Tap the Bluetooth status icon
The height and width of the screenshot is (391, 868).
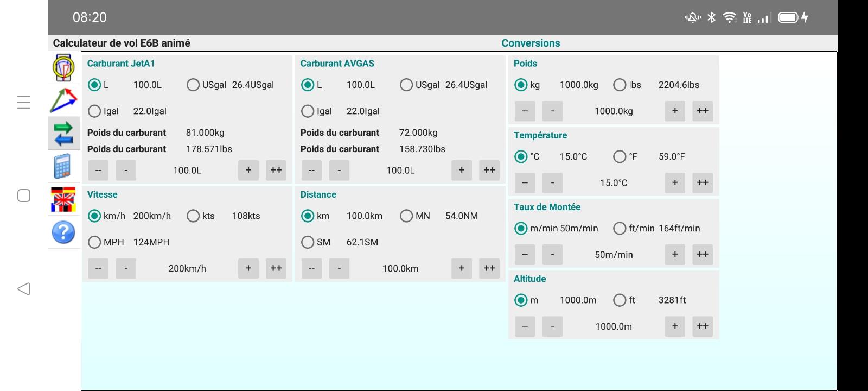712,17
